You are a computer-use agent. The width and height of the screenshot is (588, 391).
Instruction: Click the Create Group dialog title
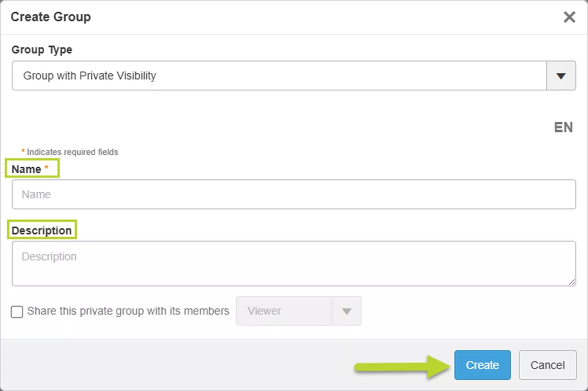[x=50, y=17]
